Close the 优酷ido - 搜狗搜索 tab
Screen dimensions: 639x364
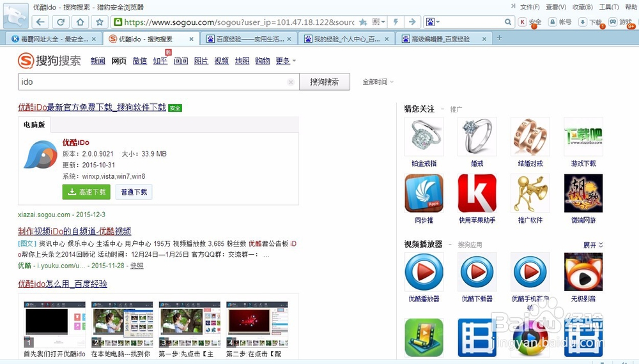191,39
